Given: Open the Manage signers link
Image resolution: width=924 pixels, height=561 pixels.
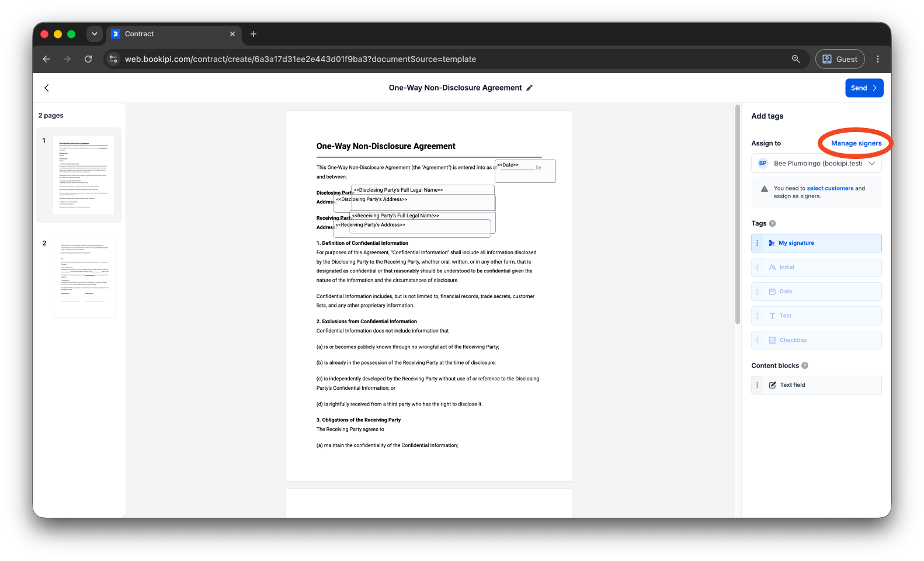Looking at the screenshot, I should coord(856,143).
